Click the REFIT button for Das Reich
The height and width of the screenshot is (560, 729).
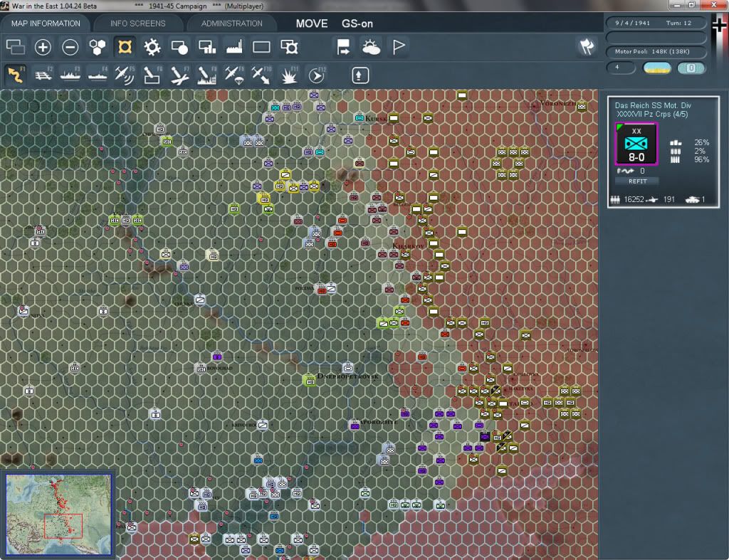point(637,181)
